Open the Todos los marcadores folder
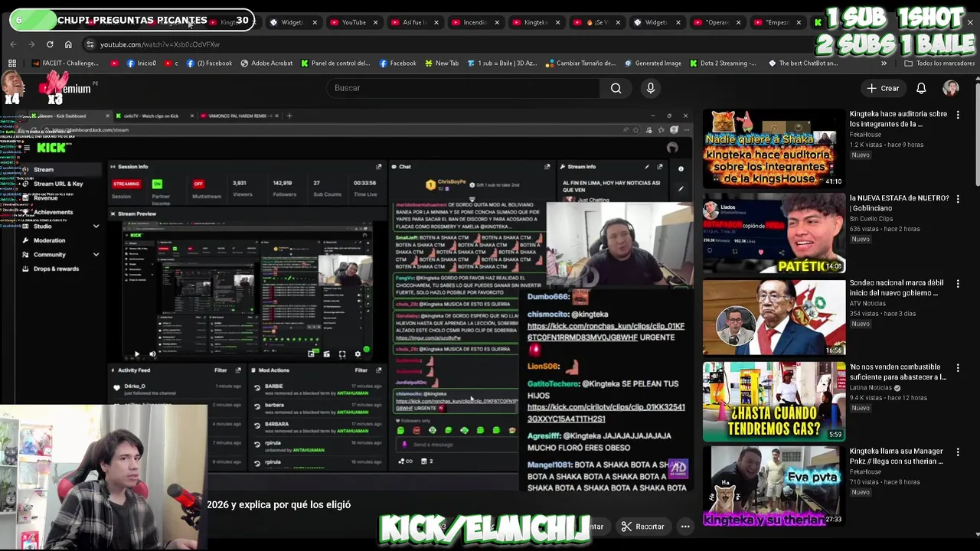Viewport: 980px width, 551px height. (x=939, y=64)
